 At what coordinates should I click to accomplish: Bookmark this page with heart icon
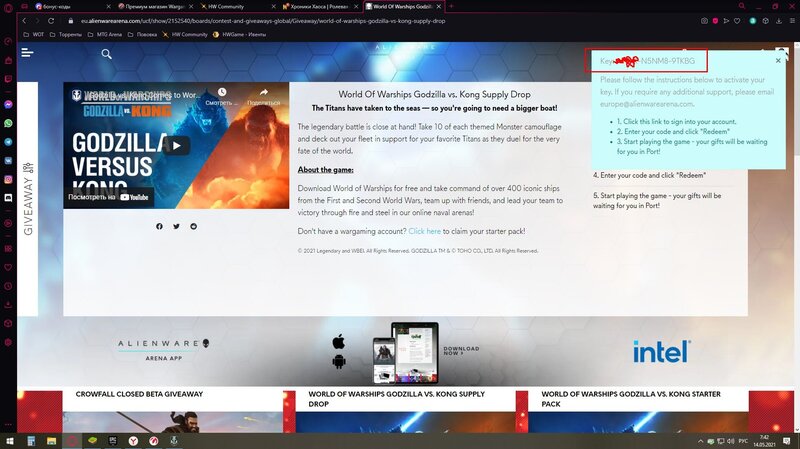(737, 21)
